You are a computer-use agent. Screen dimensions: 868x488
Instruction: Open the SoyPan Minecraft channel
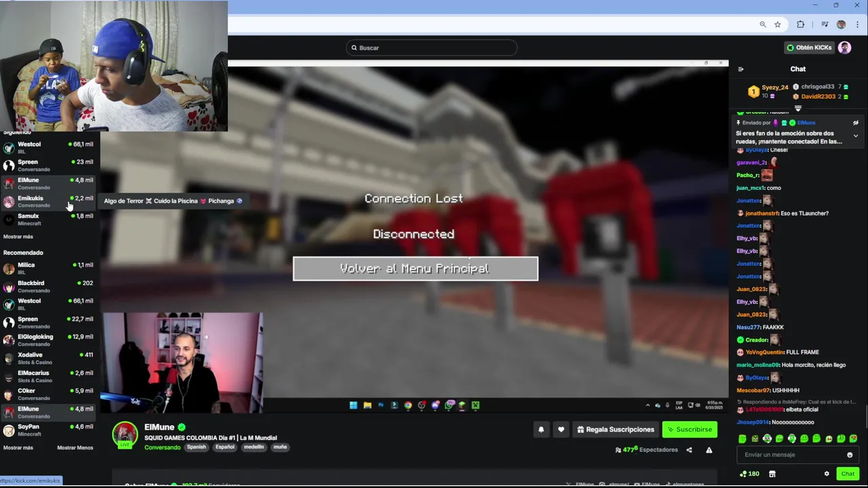point(49,430)
